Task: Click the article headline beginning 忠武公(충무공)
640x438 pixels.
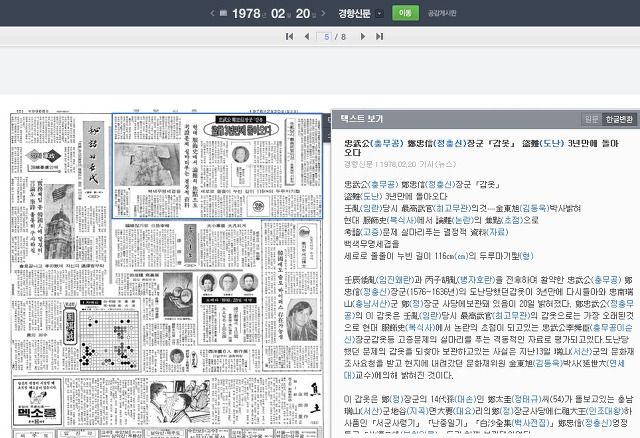Action: coord(481,148)
